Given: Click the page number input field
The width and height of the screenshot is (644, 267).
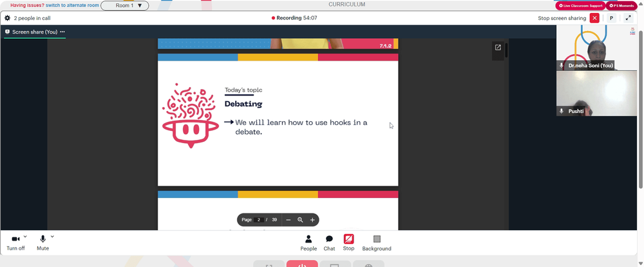Looking at the screenshot, I should coord(258,220).
